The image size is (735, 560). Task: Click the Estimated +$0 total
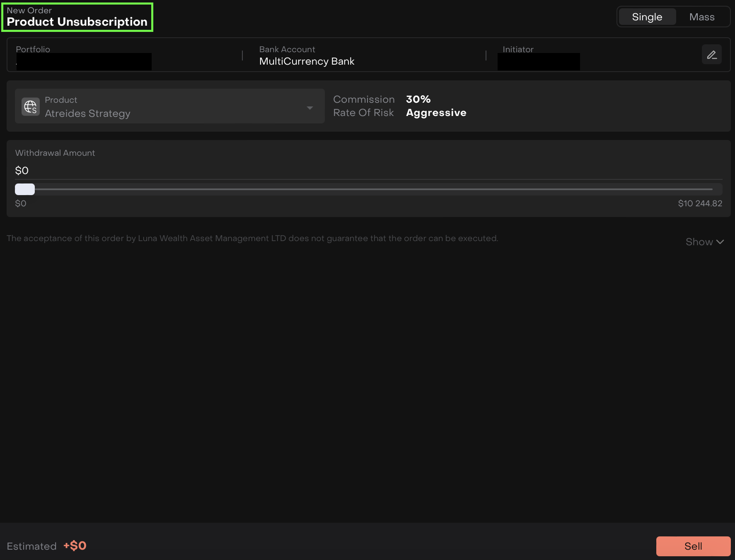click(75, 546)
